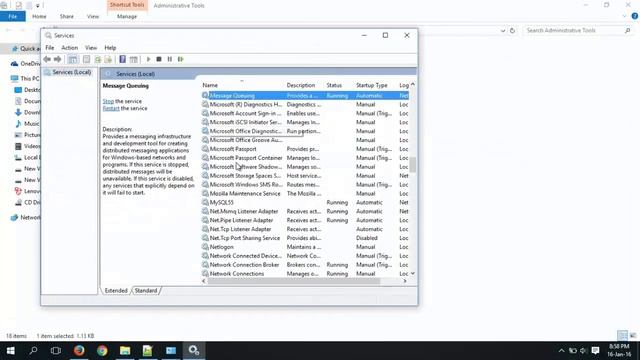This screenshot has width=640, height=360.
Task: Click the Pause Service icon
Action: point(169,59)
